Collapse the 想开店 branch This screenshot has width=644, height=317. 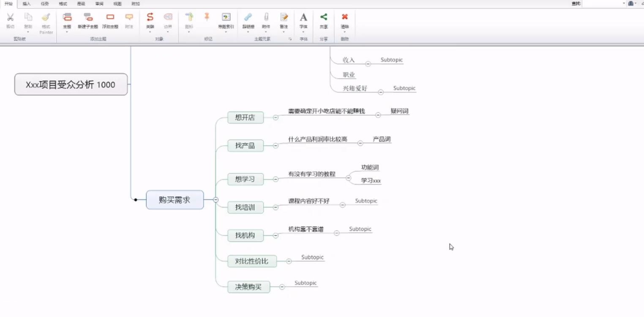point(276,118)
